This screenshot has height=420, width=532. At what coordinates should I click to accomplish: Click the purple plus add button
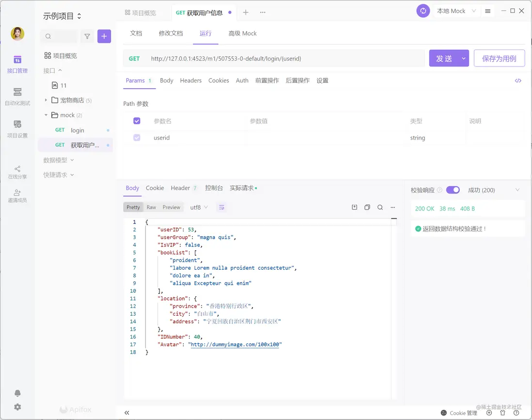[104, 36]
